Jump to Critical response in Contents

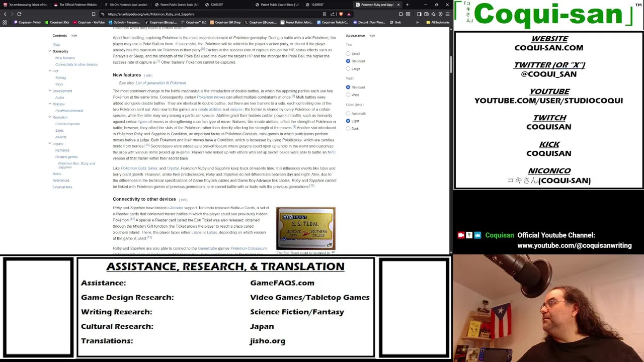click(67, 124)
